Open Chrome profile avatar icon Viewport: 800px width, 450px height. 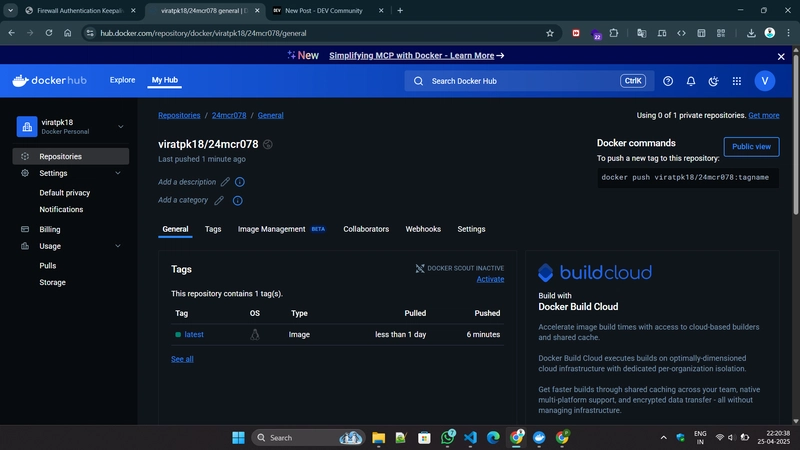tap(770, 33)
